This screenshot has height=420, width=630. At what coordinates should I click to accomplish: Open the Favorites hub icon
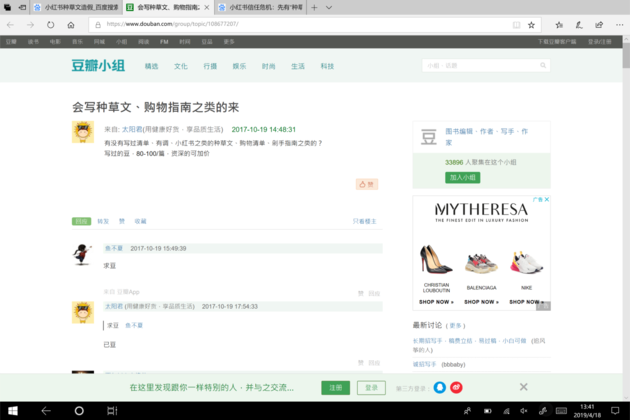[559, 25]
